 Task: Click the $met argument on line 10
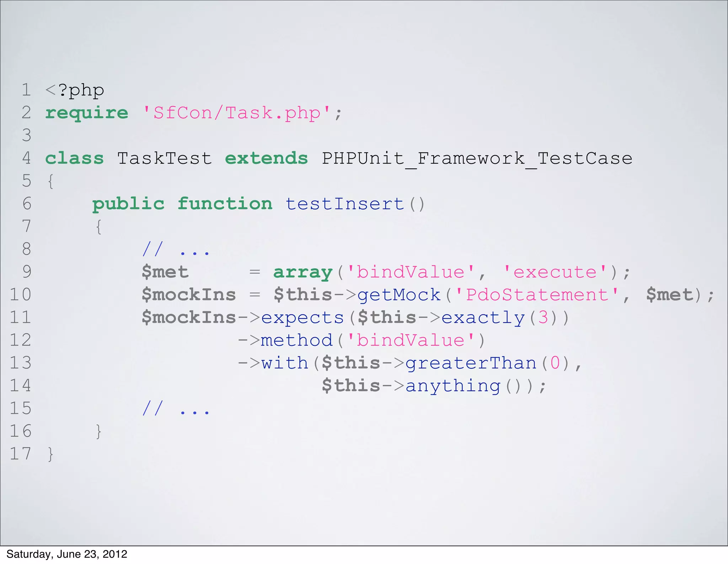tap(670, 295)
